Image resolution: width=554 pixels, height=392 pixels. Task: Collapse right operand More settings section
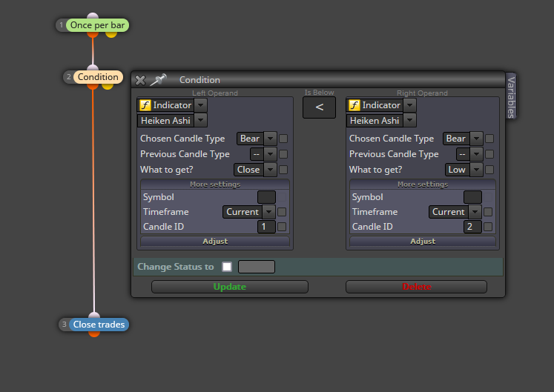pyautogui.click(x=423, y=185)
